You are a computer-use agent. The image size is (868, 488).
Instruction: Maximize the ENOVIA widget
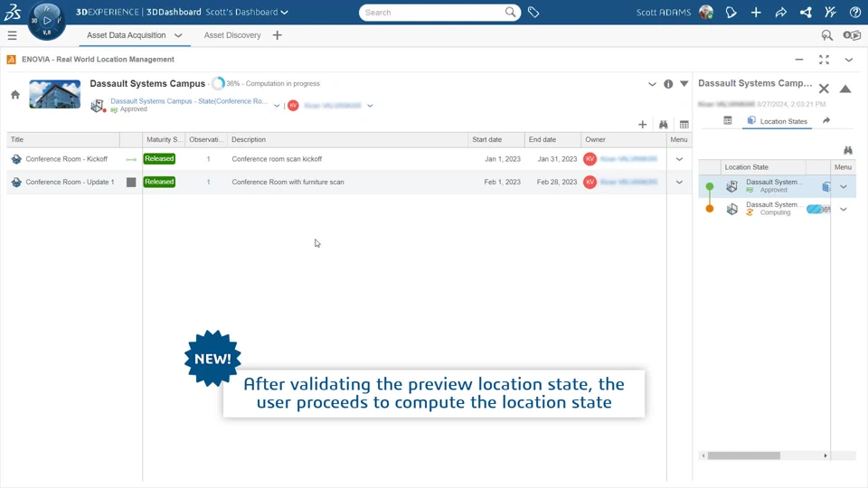click(x=824, y=60)
